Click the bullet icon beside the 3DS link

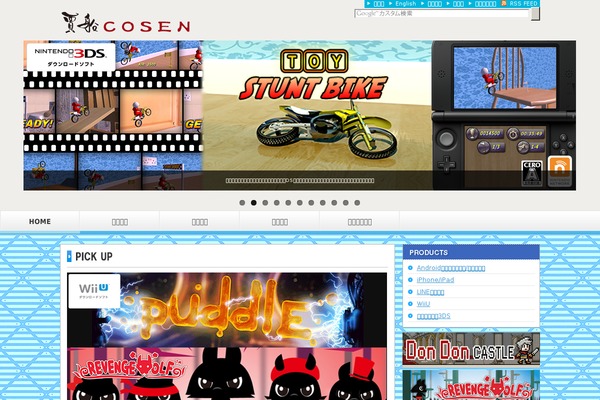(410, 316)
